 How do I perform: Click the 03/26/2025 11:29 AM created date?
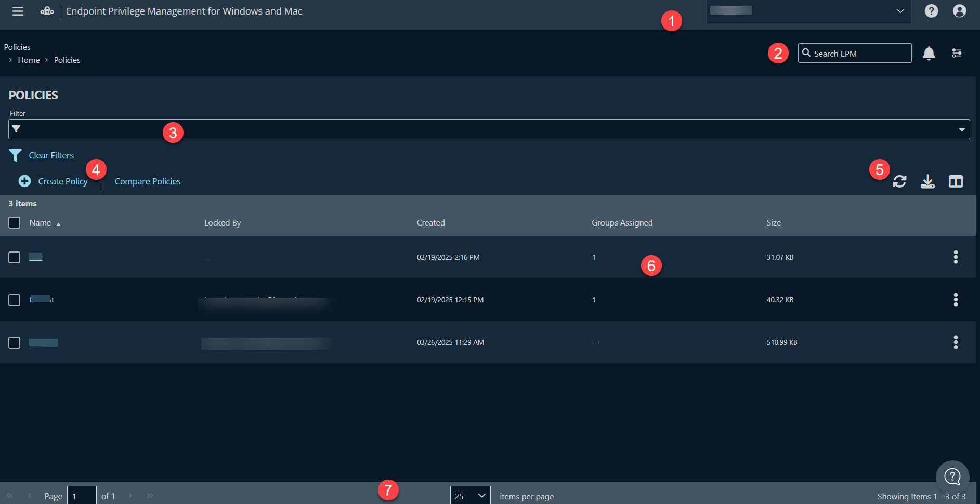point(450,342)
